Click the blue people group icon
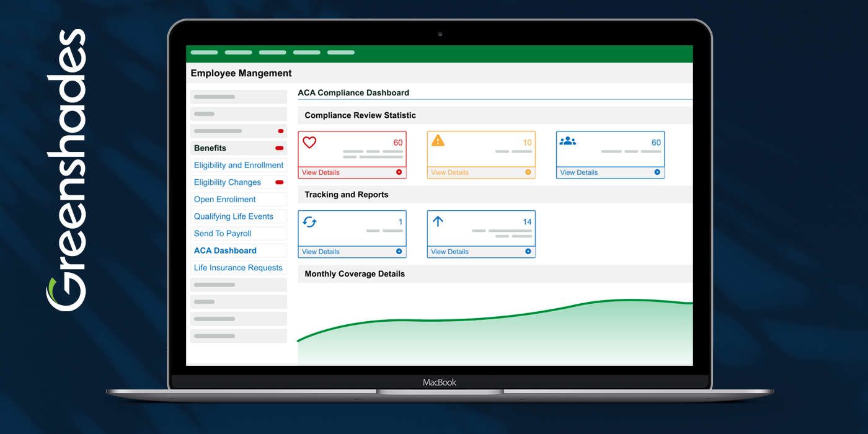This screenshot has width=868, height=434. tap(567, 141)
